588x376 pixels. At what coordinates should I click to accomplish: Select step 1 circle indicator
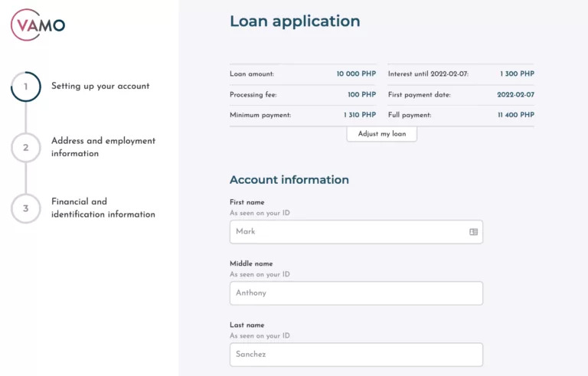pos(26,87)
